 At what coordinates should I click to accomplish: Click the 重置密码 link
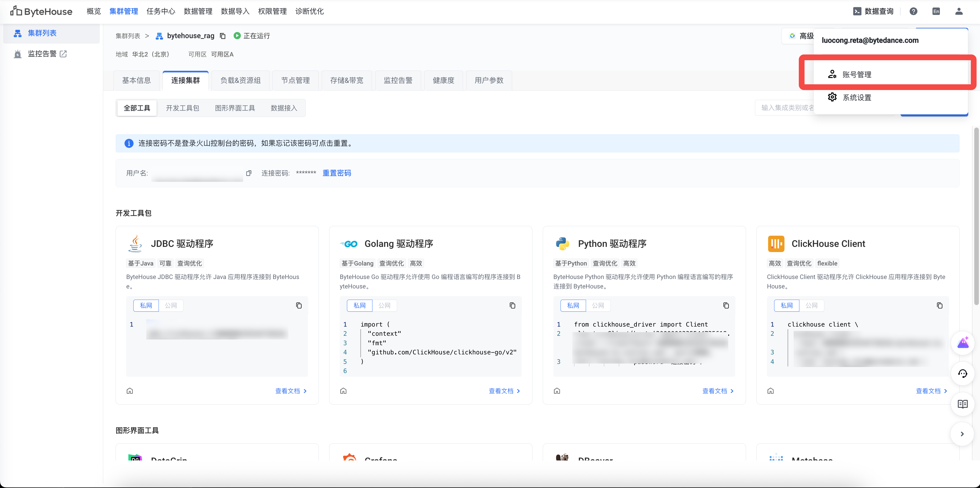(337, 173)
